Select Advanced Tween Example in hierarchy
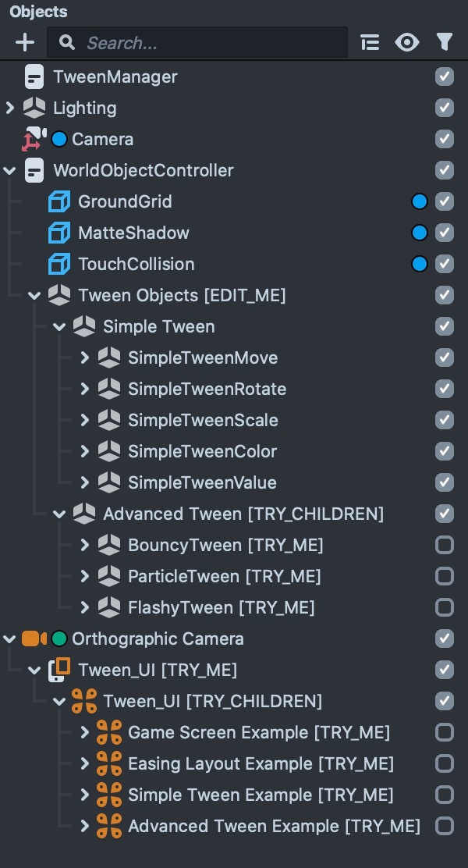This screenshot has width=468, height=868. pyautogui.click(x=273, y=826)
